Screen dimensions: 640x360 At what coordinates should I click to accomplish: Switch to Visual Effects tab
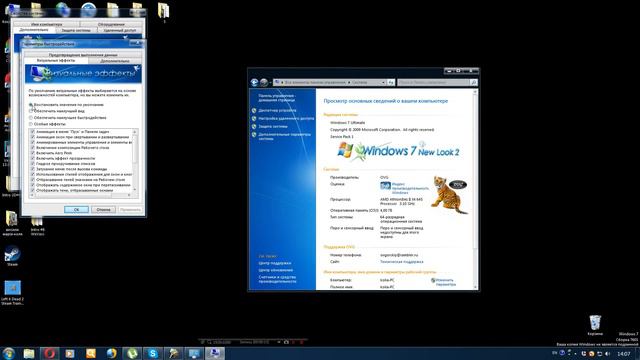[x=56, y=60]
